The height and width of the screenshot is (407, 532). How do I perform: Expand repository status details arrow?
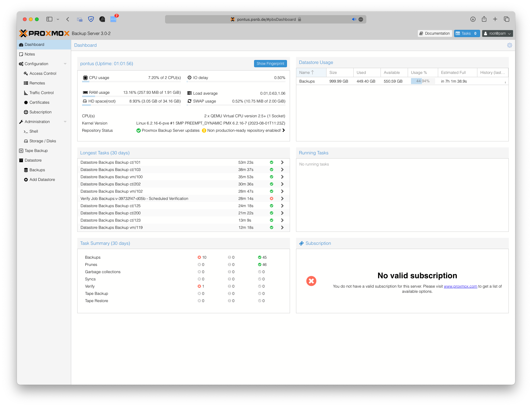click(x=284, y=130)
